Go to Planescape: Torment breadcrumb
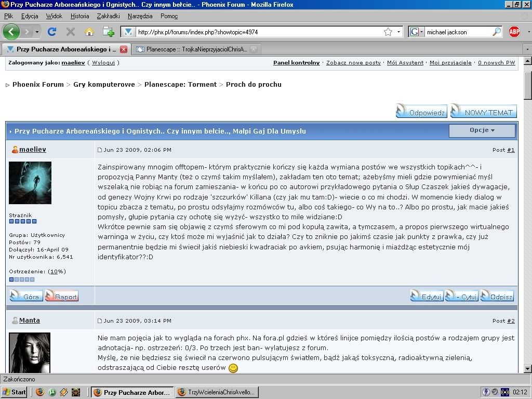Image resolution: width=532 pixels, height=399 pixels. (180, 85)
